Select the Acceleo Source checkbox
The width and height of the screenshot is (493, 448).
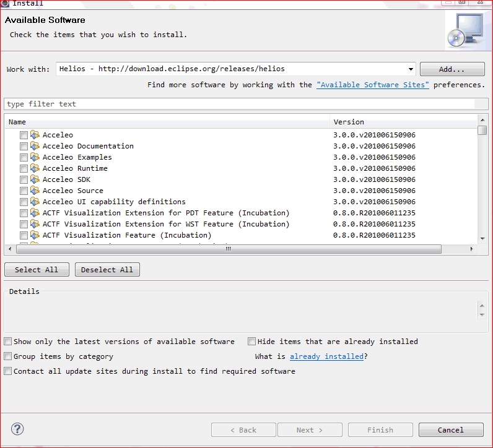pyautogui.click(x=24, y=191)
